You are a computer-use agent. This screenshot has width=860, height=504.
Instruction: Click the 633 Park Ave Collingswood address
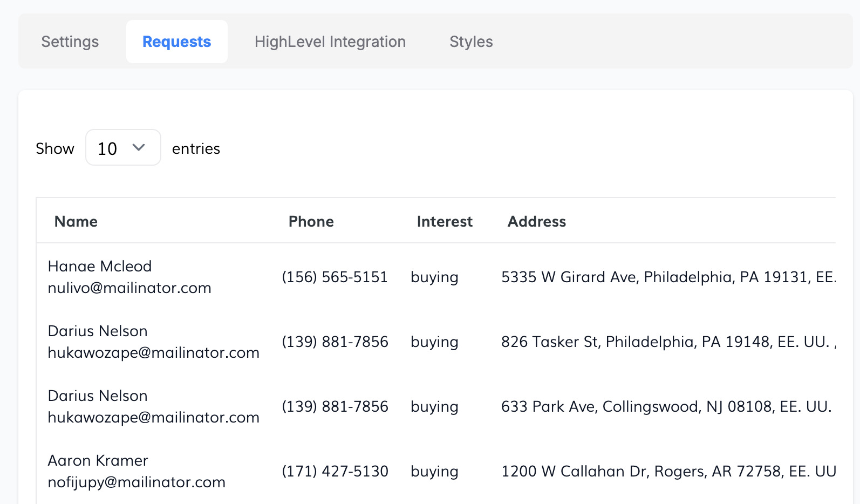666,406
